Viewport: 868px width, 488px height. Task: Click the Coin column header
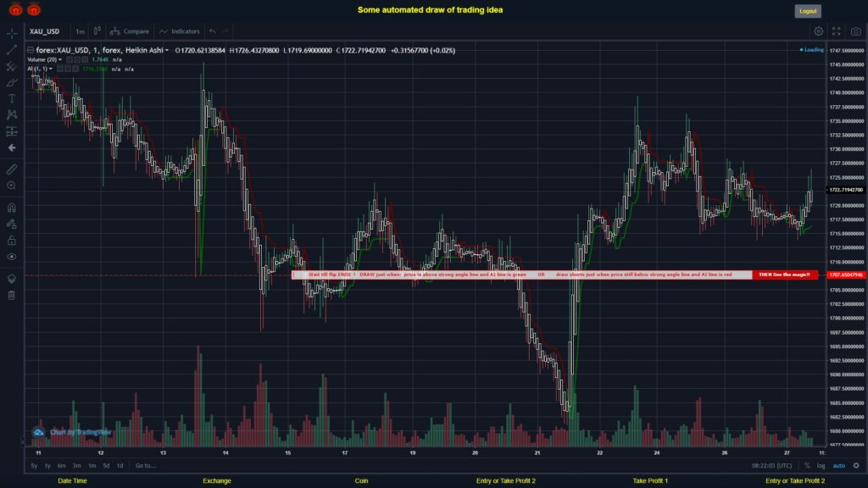[361, 481]
